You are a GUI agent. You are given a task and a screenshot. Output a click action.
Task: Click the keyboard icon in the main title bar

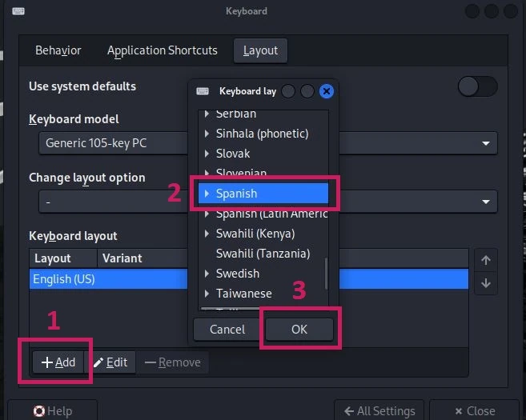[18, 11]
